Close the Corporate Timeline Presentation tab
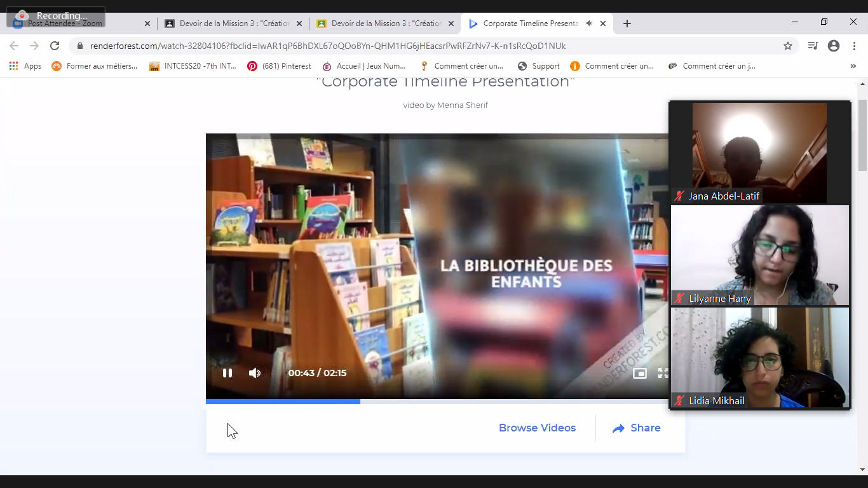Image resolution: width=868 pixels, height=488 pixels. (603, 24)
